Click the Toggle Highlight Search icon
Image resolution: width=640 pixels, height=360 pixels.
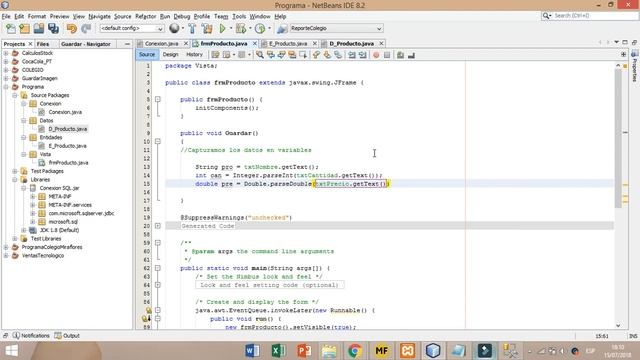coord(292,55)
